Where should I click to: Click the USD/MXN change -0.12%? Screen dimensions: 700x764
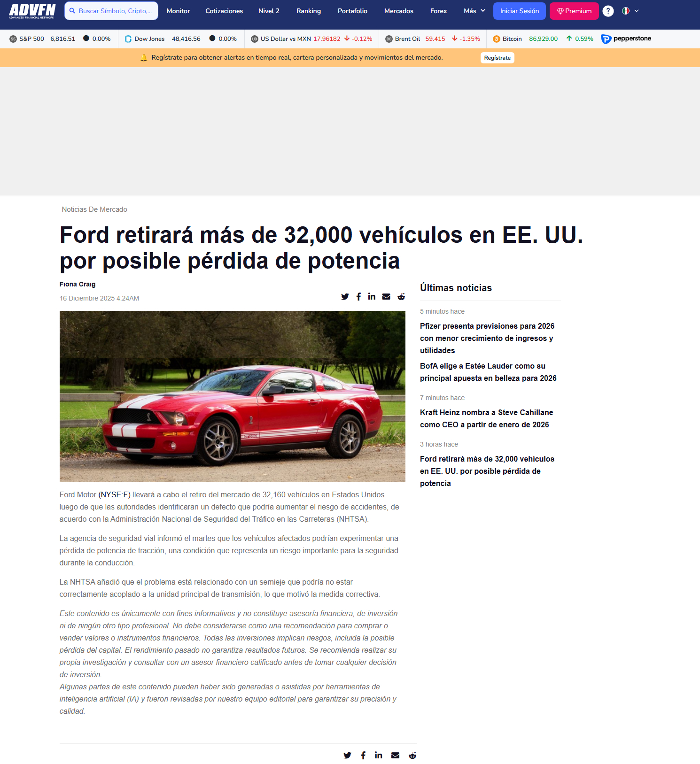[x=358, y=39]
